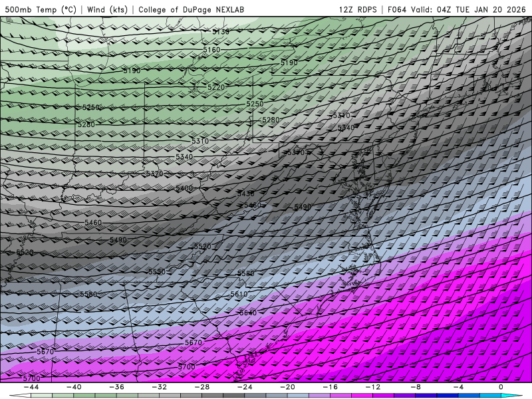Click the 5610 contour label
Viewport: 532px width, 399px height.
click(x=239, y=294)
